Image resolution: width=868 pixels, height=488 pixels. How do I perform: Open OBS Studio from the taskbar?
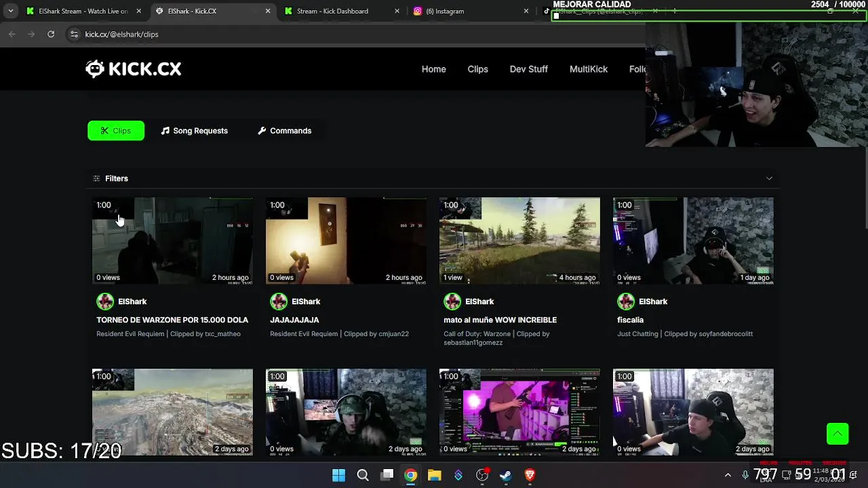point(482,475)
